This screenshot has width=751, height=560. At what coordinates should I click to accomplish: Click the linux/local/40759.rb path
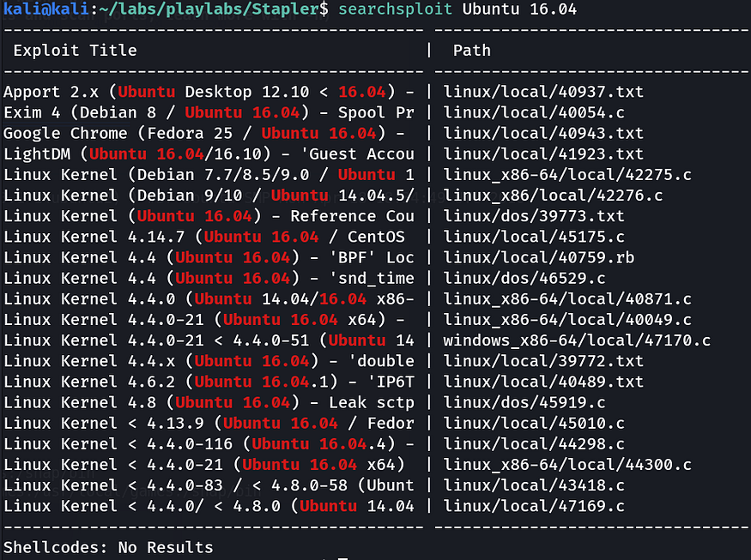538,257
